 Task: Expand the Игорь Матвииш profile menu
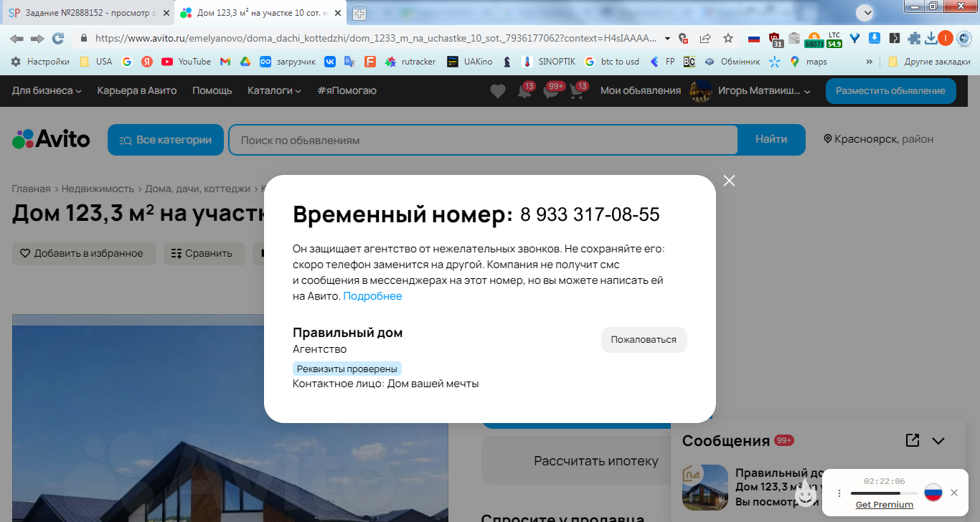[x=750, y=90]
